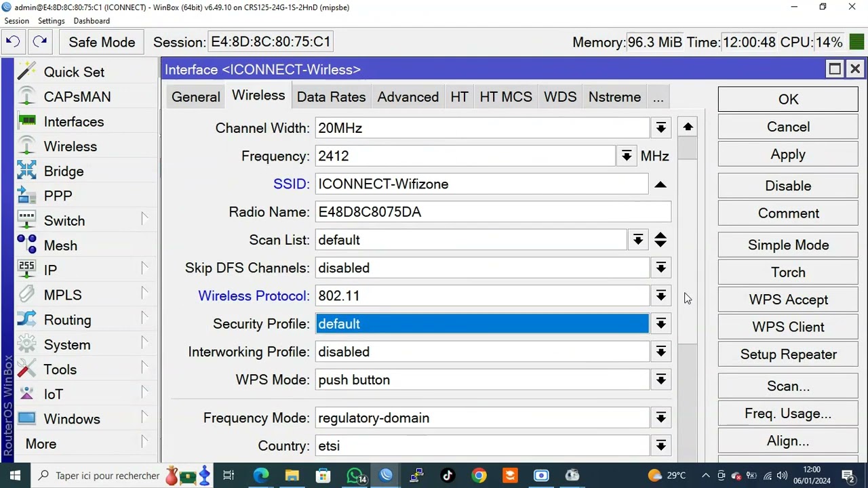868x488 pixels.
Task: Open the Bridge menu icon
Action: (26, 171)
